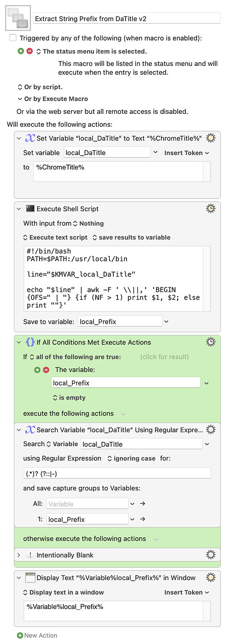
Task: Open dropdown beside condition variable field
Action: (206, 383)
